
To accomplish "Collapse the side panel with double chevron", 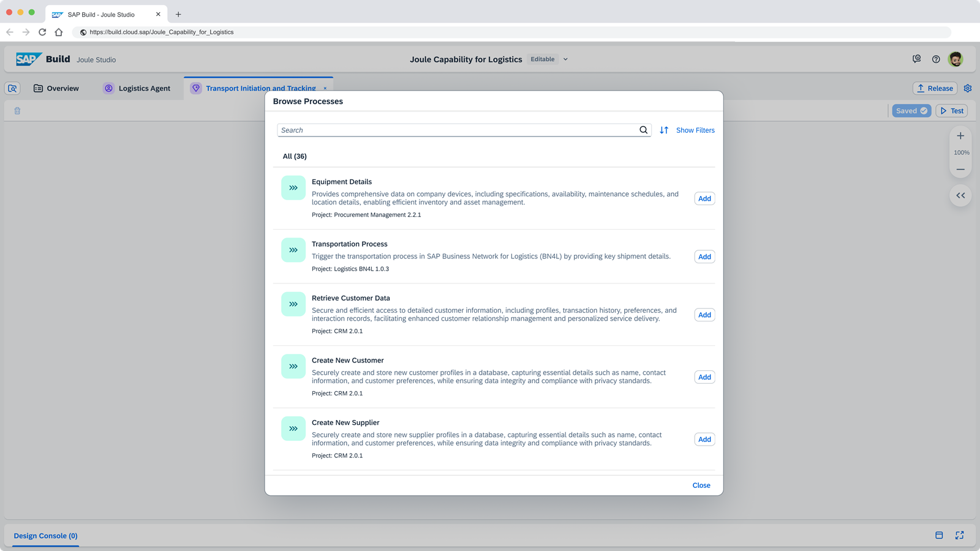I will point(960,195).
